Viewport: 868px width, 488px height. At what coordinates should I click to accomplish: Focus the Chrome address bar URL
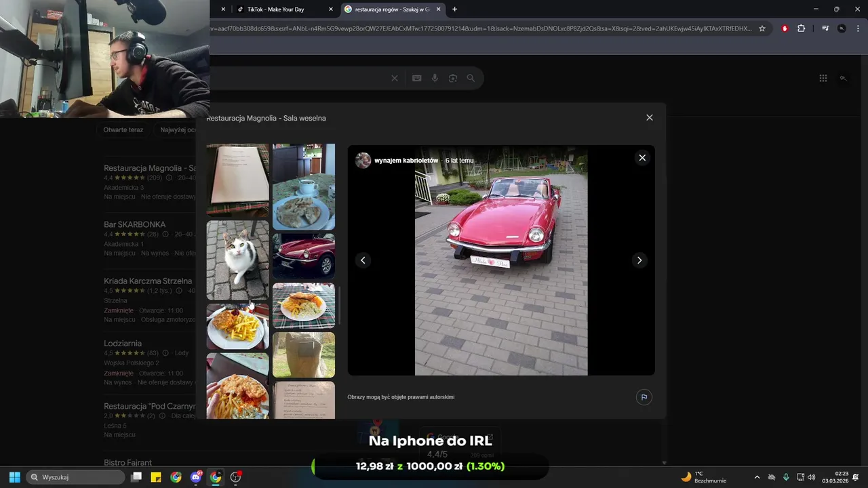tap(481, 28)
